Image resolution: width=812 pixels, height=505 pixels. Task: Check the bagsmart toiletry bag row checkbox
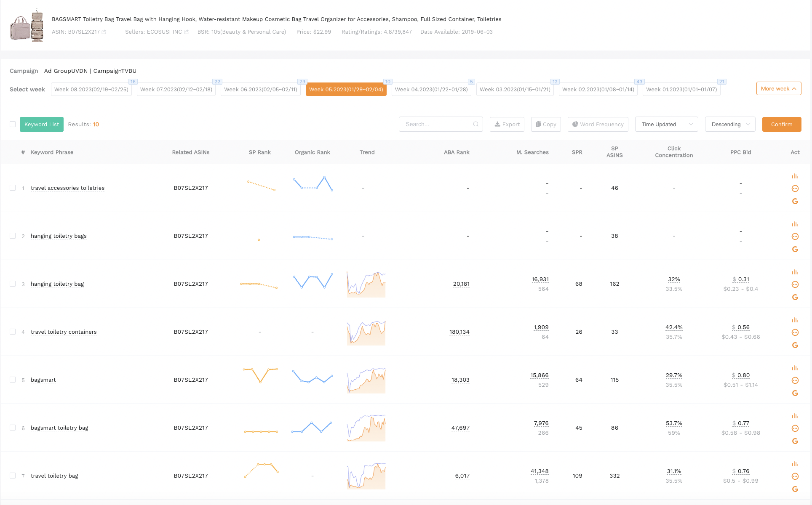pyautogui.click(x=13, y=428)
